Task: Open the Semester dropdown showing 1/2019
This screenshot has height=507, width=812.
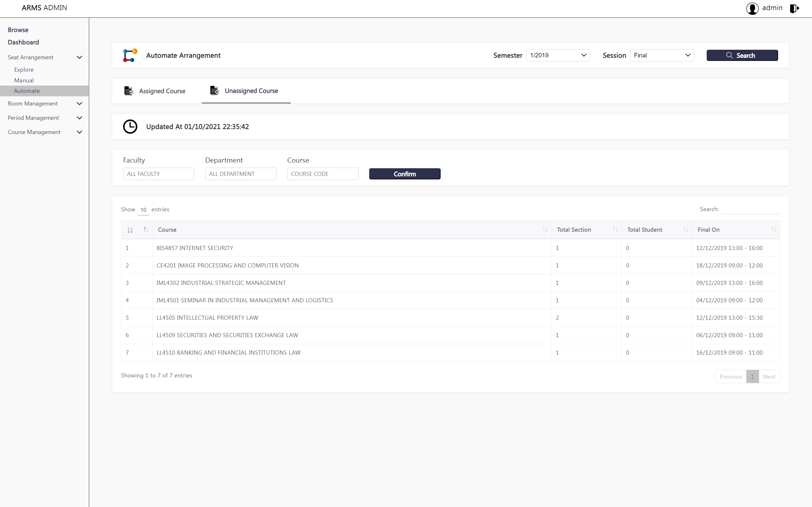Action: (558, 55)
